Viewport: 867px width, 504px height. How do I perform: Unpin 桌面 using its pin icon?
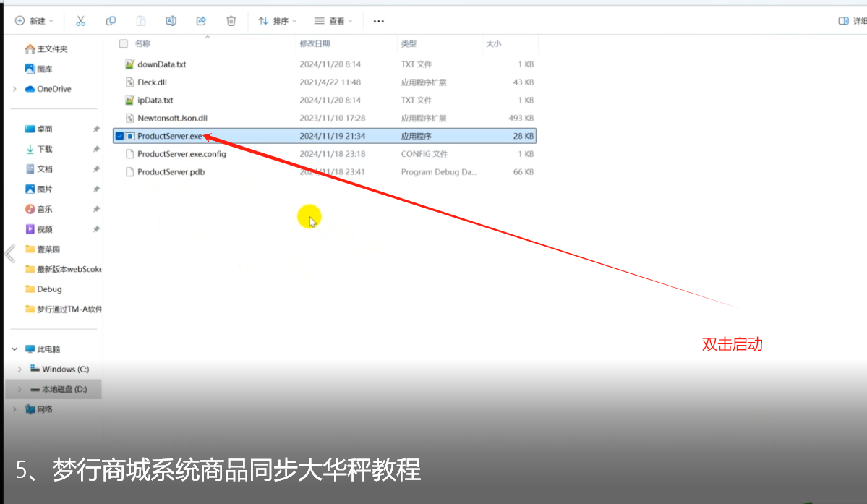coord(96,129)
